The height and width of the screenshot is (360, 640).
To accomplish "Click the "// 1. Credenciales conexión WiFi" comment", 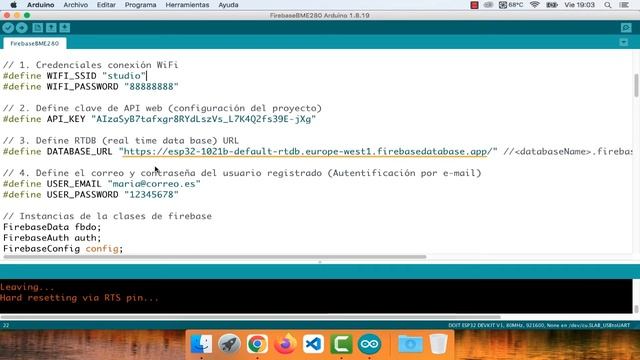I will pyautogui.click(x=90, y=65).
